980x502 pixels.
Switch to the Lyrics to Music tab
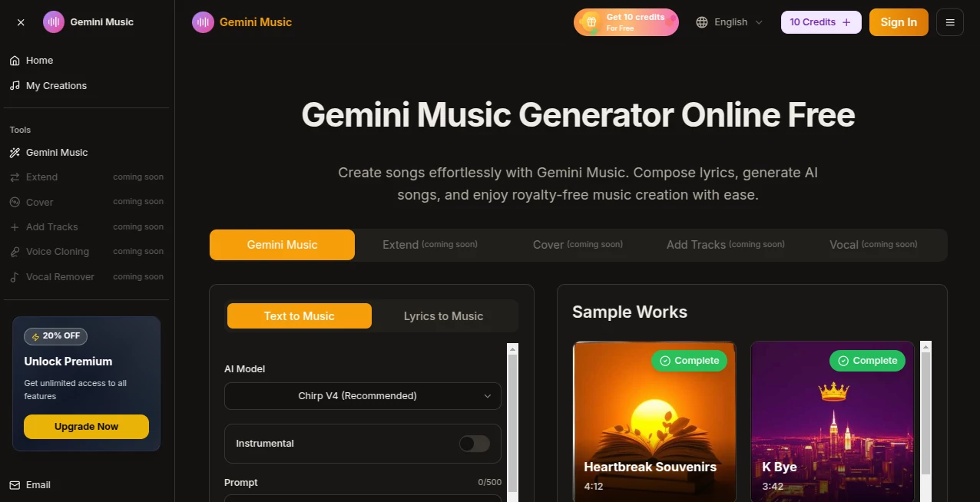pyautogui.click(x=444, y=315)
